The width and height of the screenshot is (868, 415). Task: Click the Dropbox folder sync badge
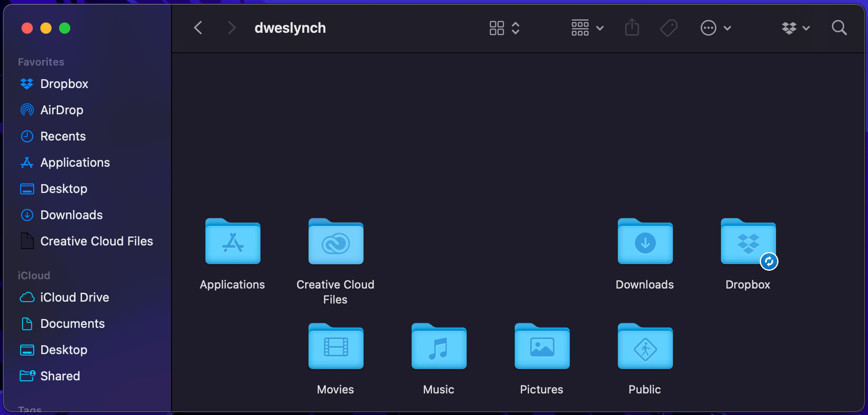click(769, 261)
